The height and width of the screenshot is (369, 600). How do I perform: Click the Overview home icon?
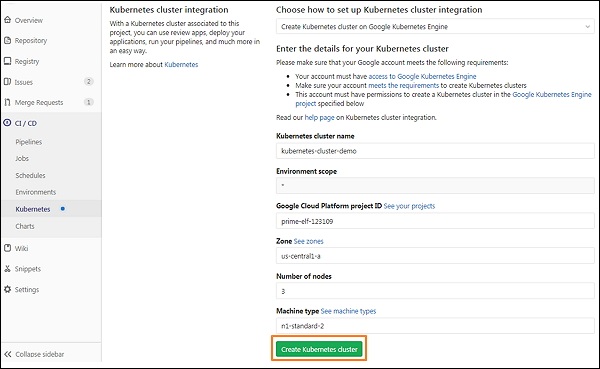point(7,20)
